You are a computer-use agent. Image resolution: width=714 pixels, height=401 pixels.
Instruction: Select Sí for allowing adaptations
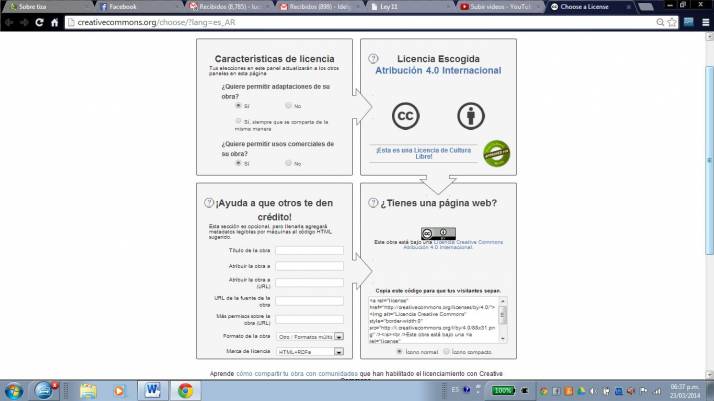tap(238, 106)
